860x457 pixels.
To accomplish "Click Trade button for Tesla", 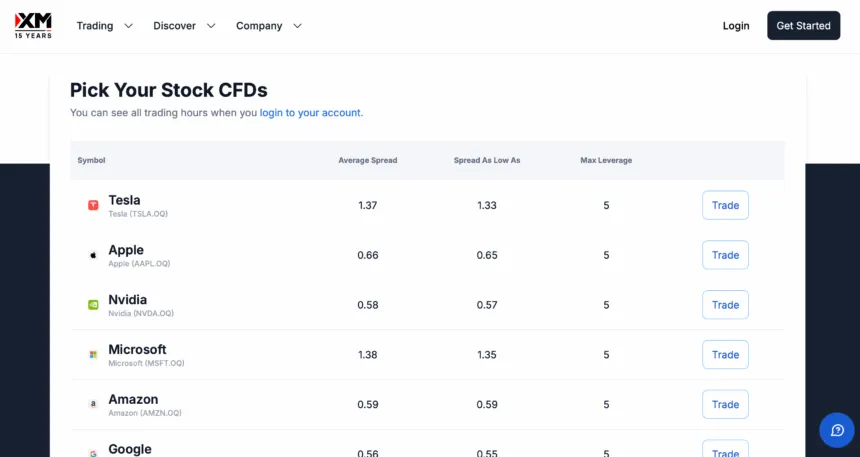I will [x=725, y=205].
